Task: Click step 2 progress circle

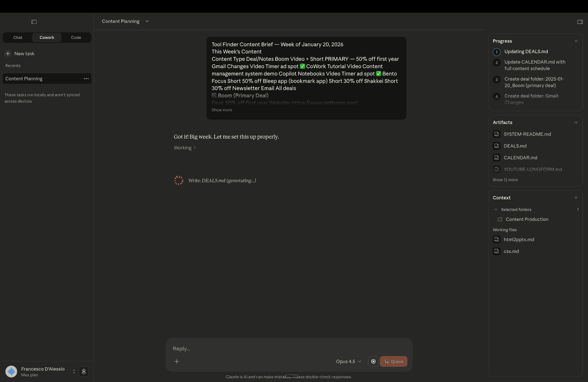Action: pos(496,62)
